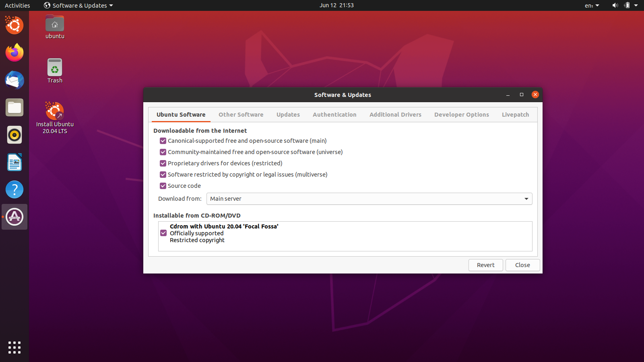Viewport: 644px width, 362px height.
Task: Expand the Download from server dropdown
Action: click(x=369, y=199)
